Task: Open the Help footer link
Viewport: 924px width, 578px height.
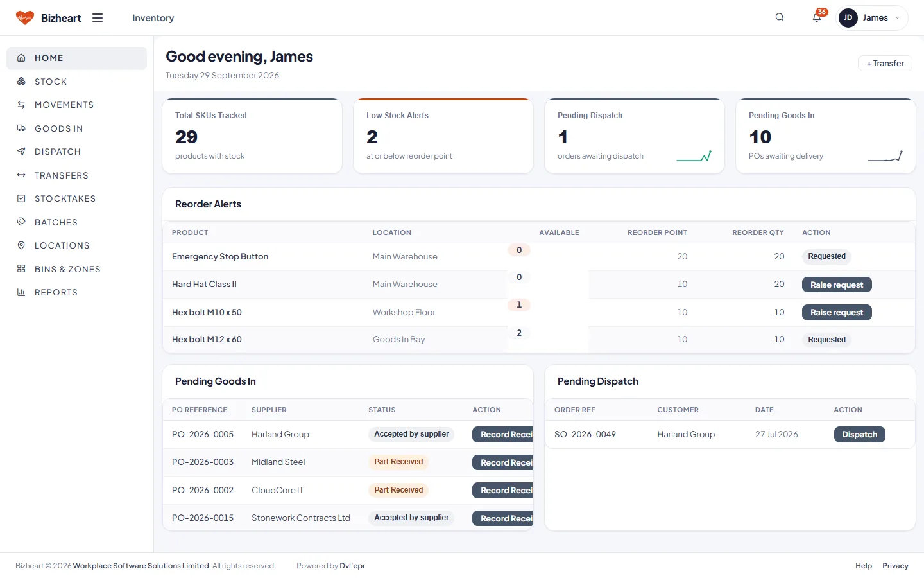Action: (x=864, y=566)
